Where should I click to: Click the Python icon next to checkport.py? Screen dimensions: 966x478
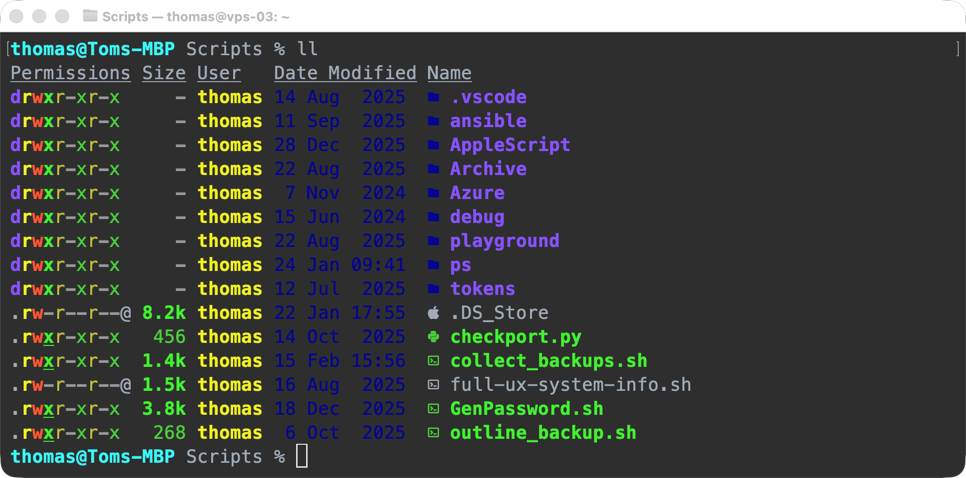433,337
